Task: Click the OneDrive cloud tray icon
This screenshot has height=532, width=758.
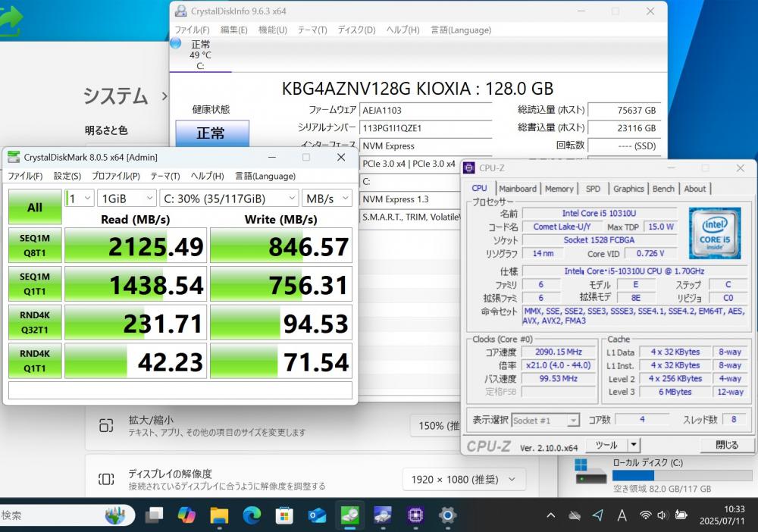Action: pos(575,515)
